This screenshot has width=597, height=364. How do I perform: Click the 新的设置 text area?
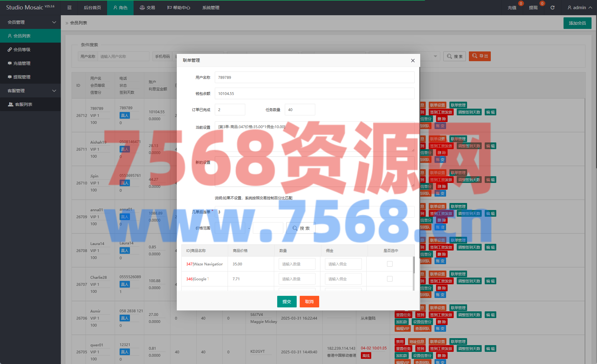point(314,172)
